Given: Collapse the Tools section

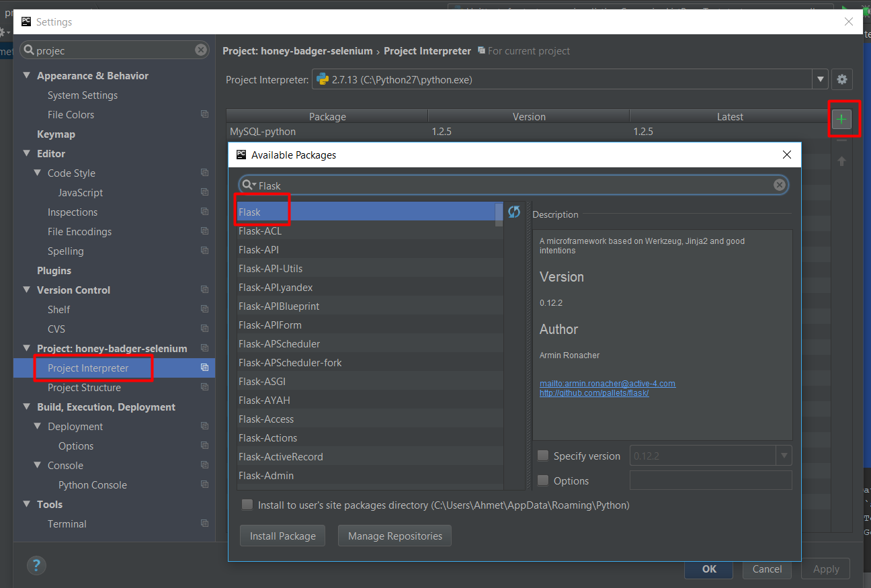Looking at the screenshot, I should 27,505.
